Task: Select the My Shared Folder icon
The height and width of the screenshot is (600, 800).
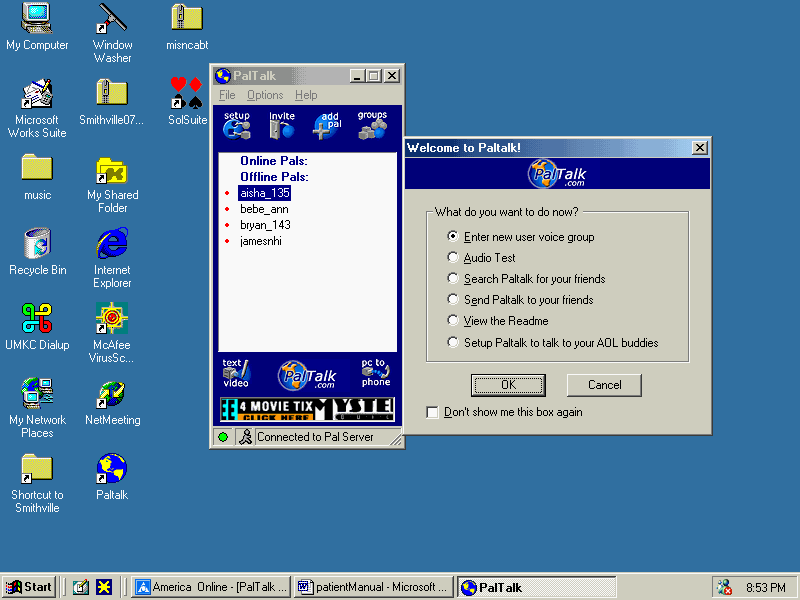Action: (112, 184)
